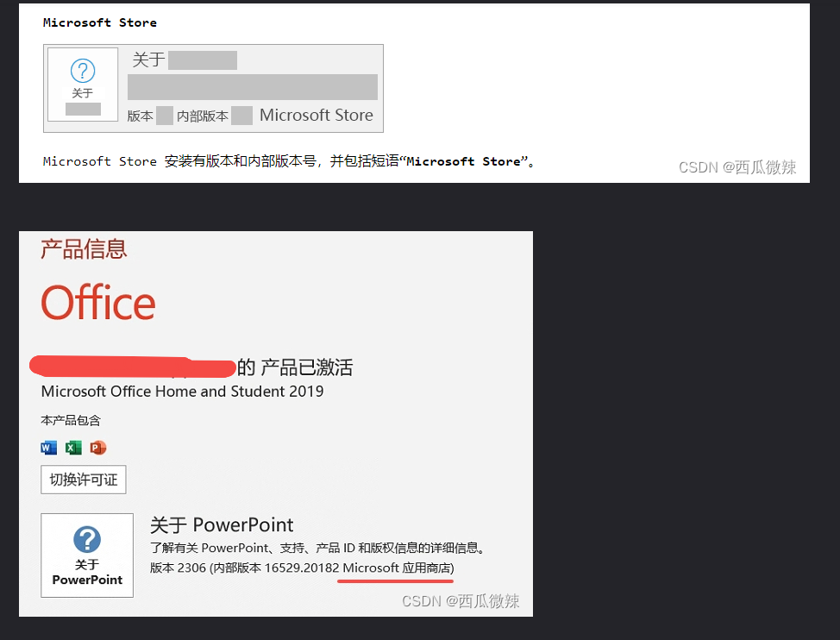
Task: Click the green Excel icon
Action: point(73,448)
